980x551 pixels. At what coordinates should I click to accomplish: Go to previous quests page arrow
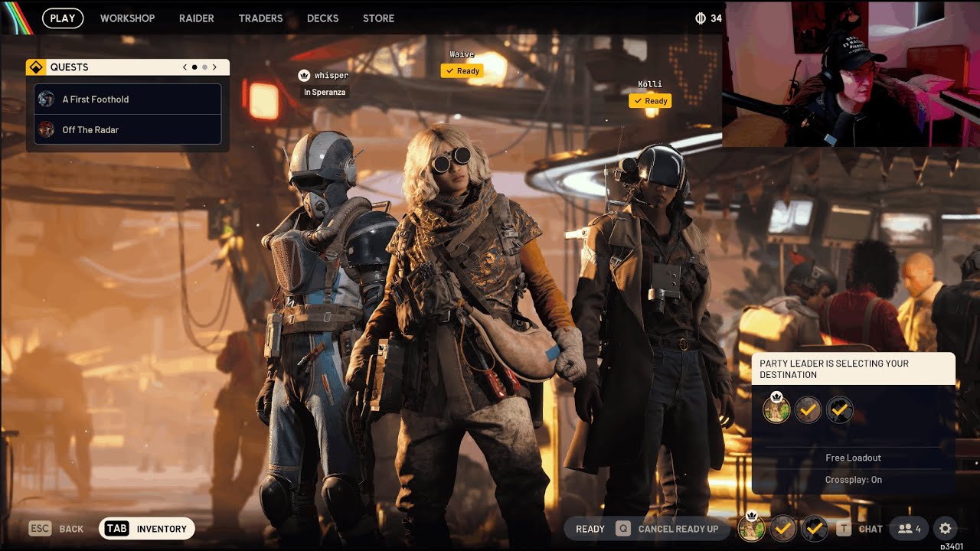pos(185,67)
